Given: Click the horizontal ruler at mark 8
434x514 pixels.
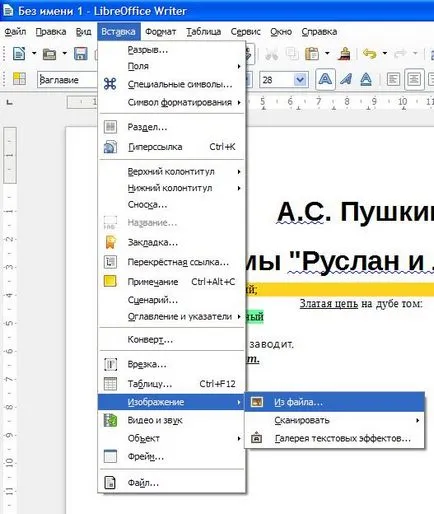Looking at the screenshot, I should 347,101.
